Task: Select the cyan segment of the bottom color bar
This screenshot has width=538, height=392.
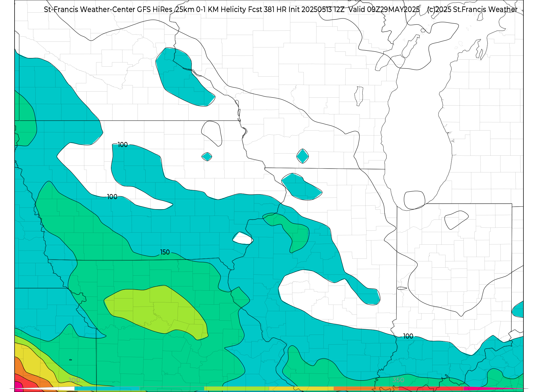Action: (x=107, y=389)
